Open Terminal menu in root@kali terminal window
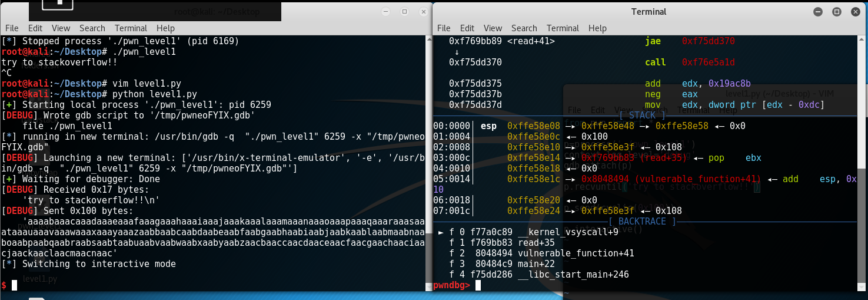 coord(131,28)
